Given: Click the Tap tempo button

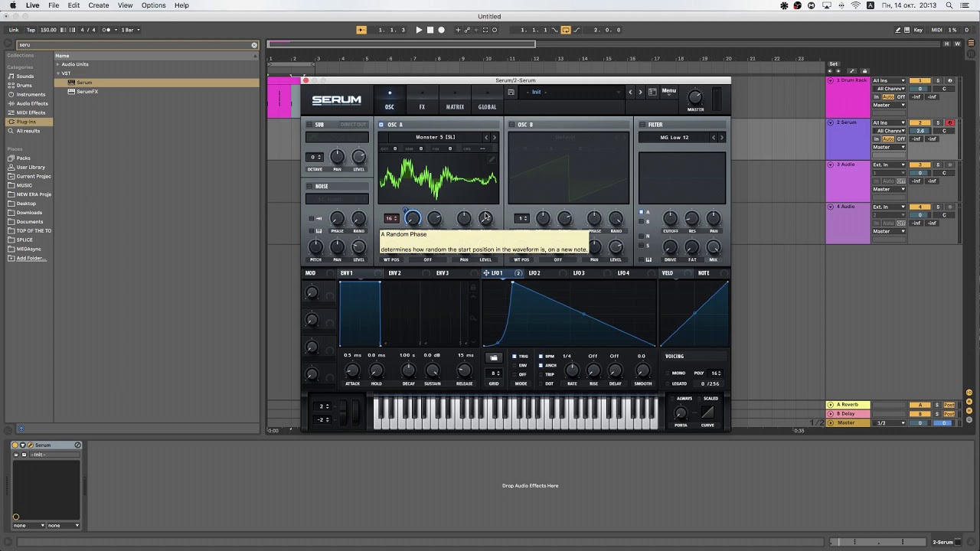Looking at the screenshot, I should coord(31,30).
